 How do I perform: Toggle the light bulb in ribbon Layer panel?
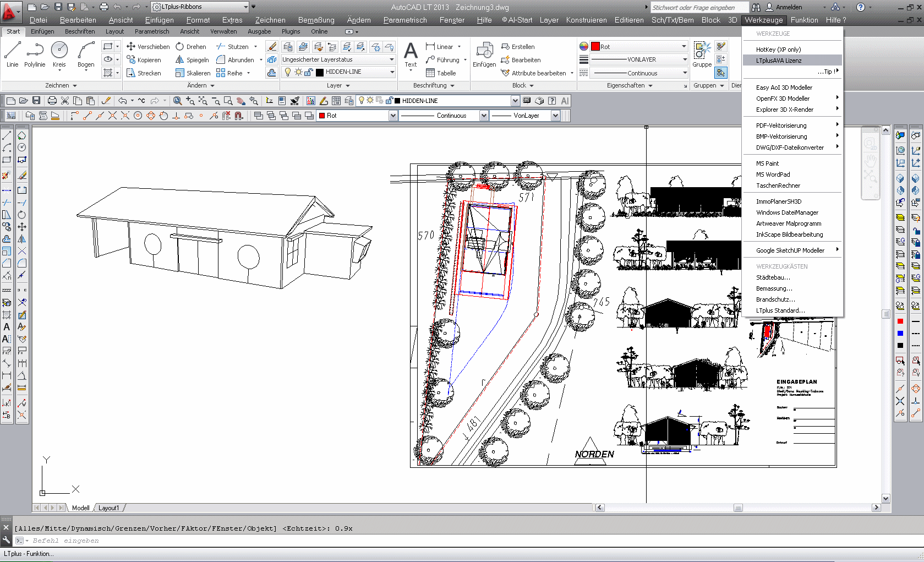287,72
